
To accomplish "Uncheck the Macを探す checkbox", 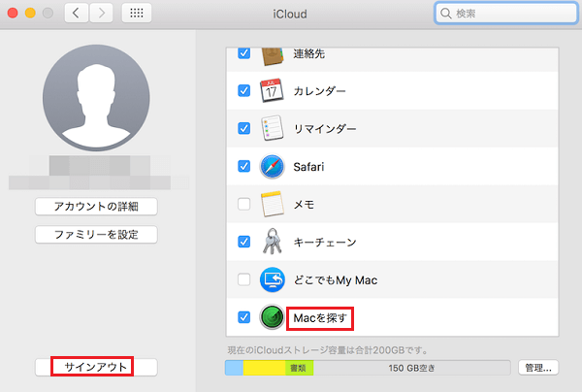I will [x=243, y=317].
